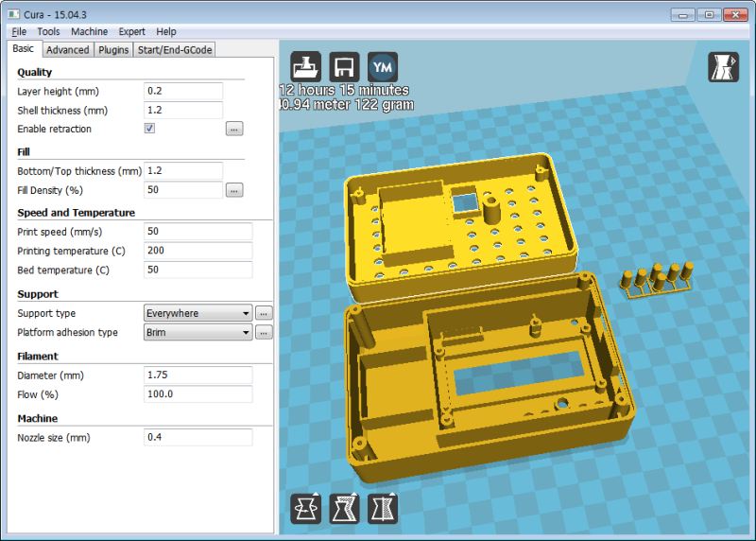This screenshot has width=756, height=541.
Task: Select the small pegs model on the right
Action: point(658,281)
